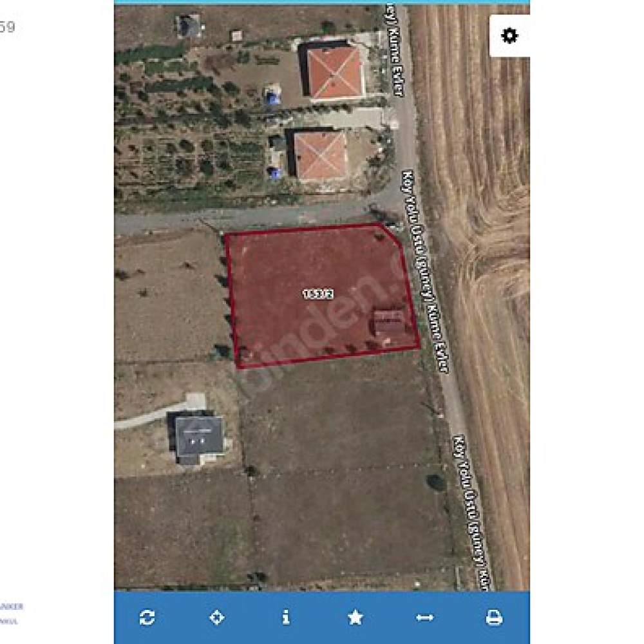Open map settings with the gear icon
Image resolution: width=644 pixels, height=644 pixels.
pyautogui.click(x=509, y=35)
